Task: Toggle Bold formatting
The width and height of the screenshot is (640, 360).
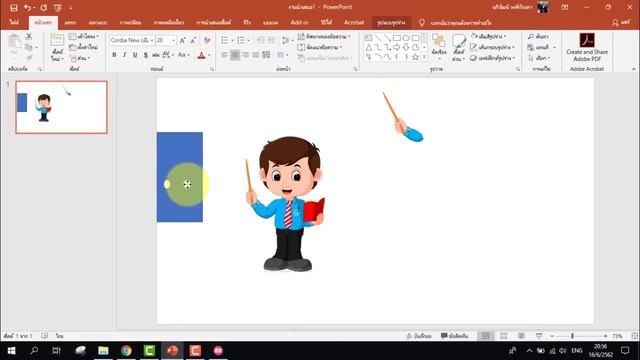Action: (114, 55)
